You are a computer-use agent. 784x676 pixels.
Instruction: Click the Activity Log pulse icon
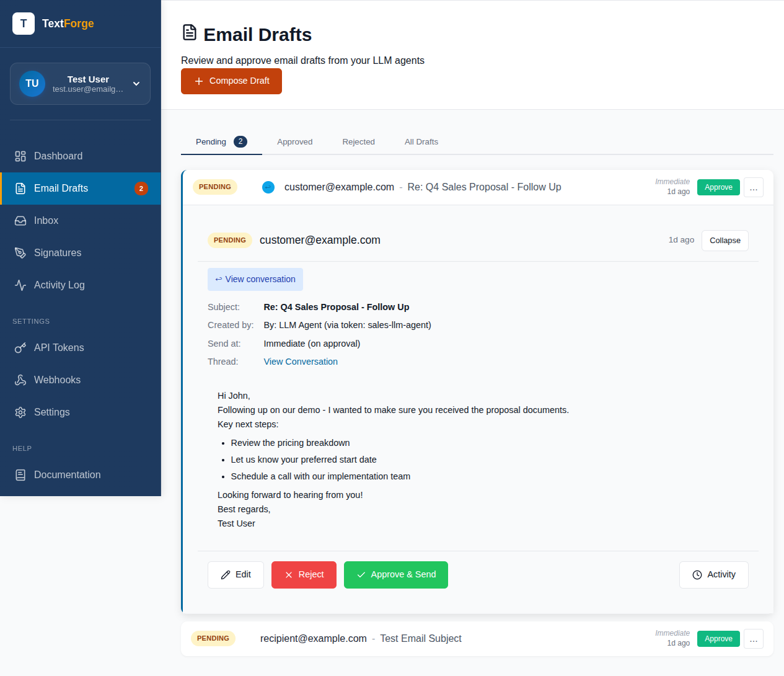20,285
